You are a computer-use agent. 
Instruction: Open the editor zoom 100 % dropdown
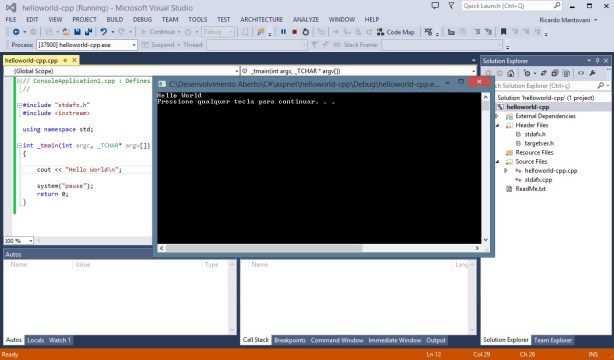pyautogui.click(x=31, y=241)
